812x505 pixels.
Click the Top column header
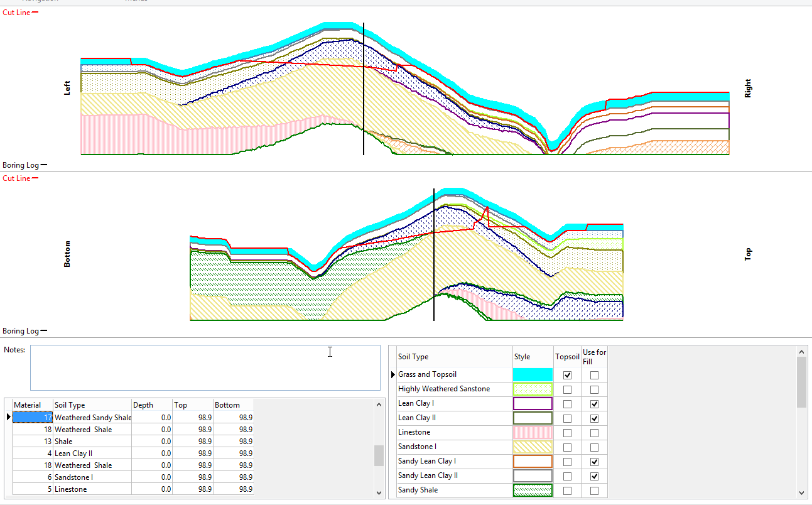[x=193, y=405]
